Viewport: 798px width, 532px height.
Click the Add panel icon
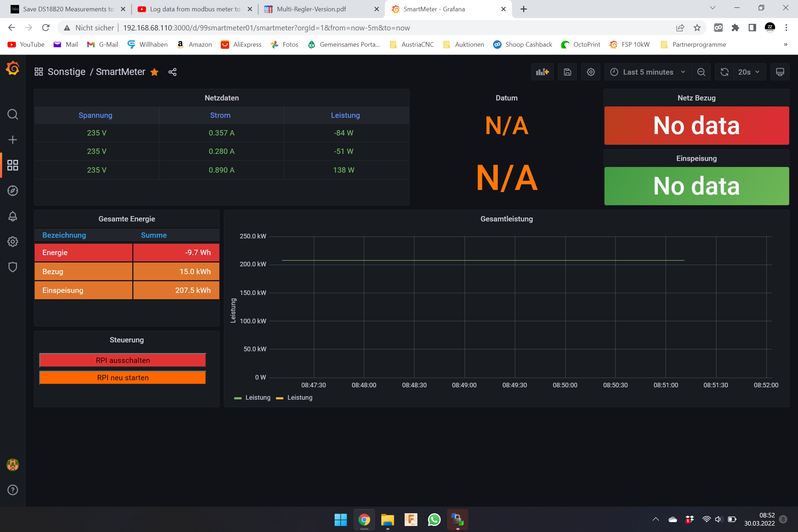click(x=542, y=72)
